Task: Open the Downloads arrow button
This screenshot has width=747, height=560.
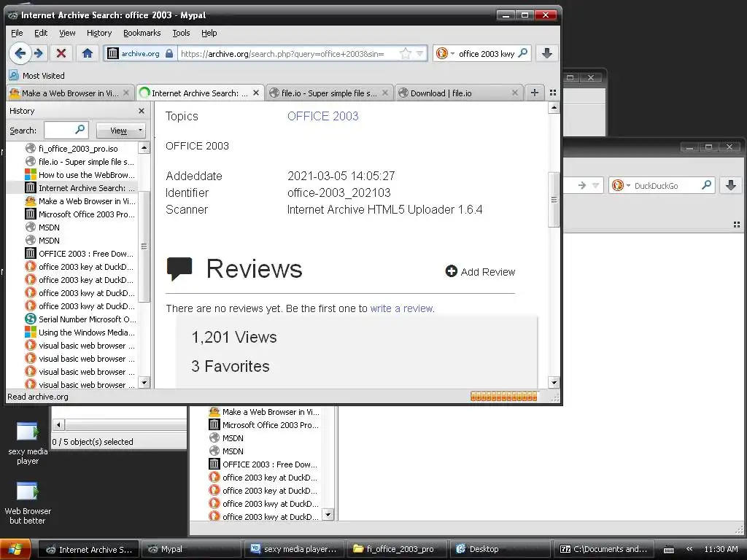Action: (x=547, y=53)
